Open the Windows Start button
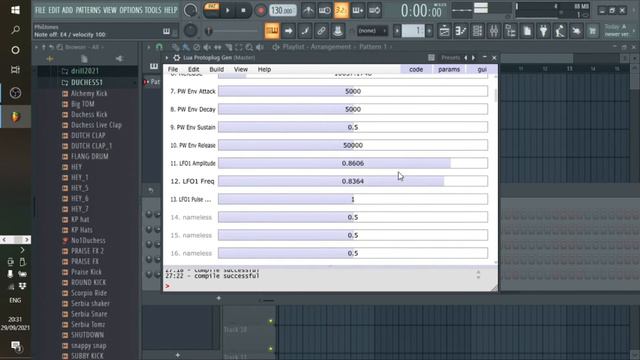 15,10
